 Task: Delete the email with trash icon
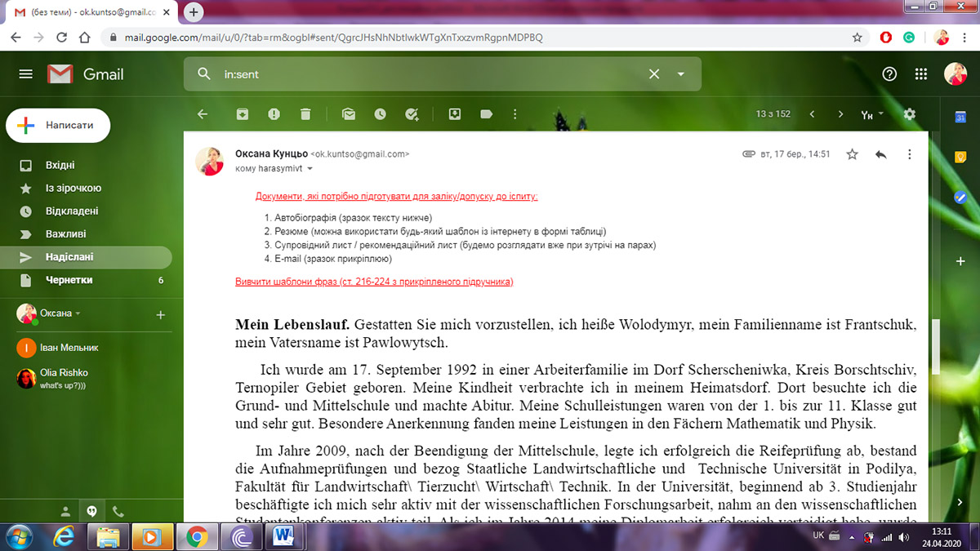(305, 114)
